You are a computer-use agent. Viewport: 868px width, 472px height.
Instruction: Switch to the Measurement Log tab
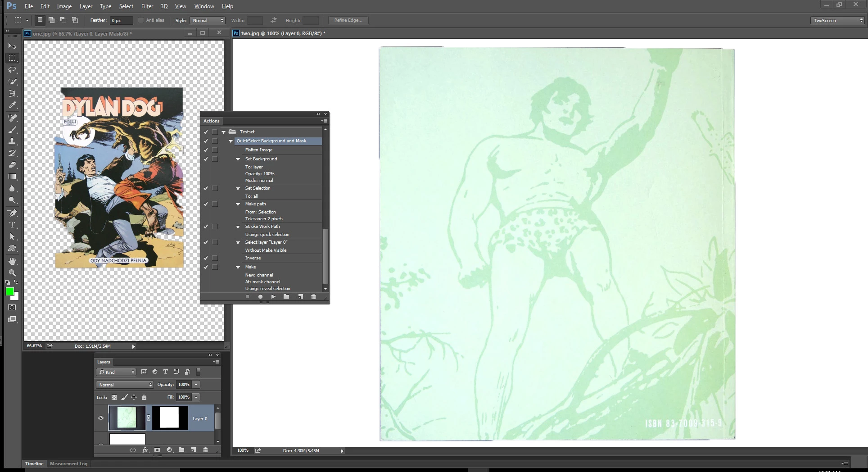[68, 463]
